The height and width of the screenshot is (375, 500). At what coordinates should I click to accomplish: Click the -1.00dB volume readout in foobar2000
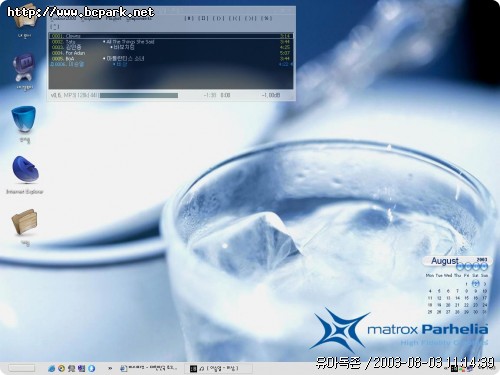coord(271,95)
